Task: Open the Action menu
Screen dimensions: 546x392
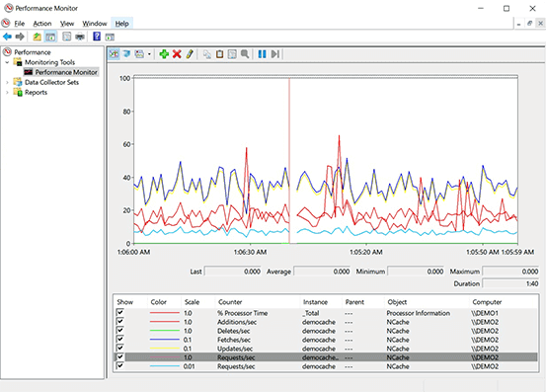Action: [x=42, y=24]
